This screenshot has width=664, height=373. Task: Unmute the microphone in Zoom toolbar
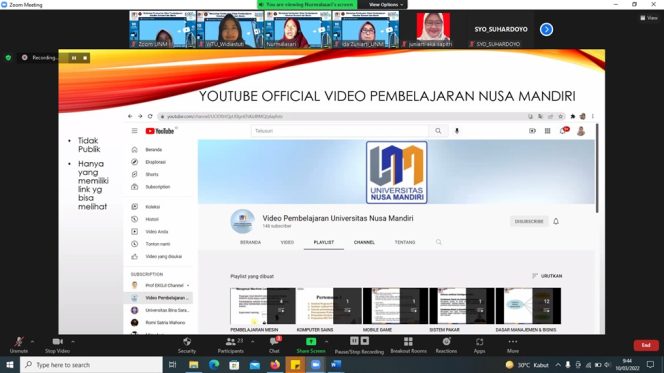19,345
